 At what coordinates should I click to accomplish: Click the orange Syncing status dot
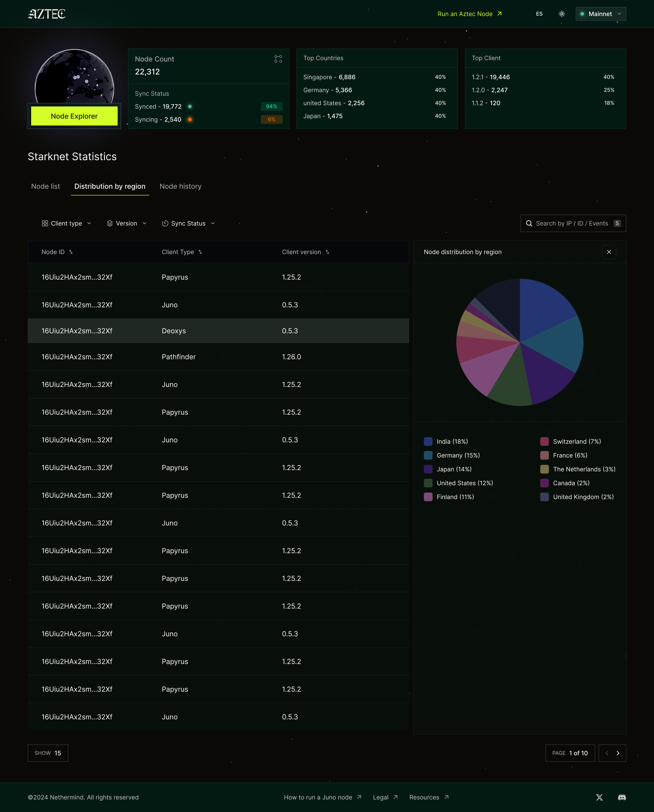click(x=190, y=119)
